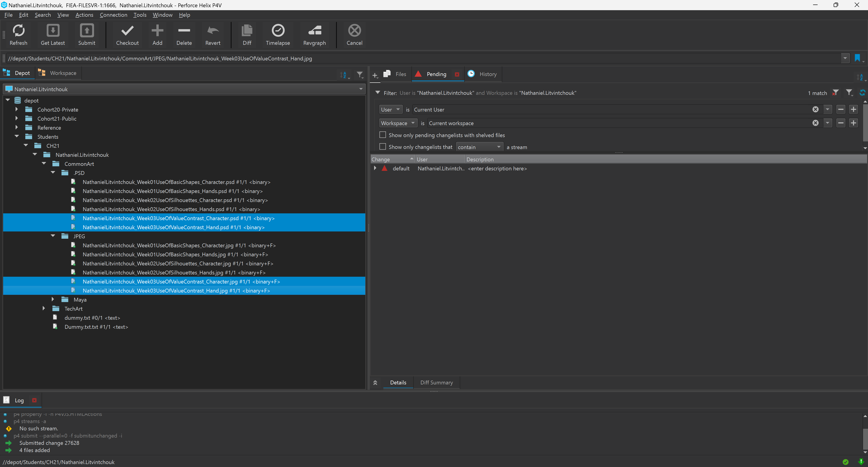This screenshot has height=467, width=868.
Task: Check 'Show only changelists that' option
Action: click(x=382, y=147)
